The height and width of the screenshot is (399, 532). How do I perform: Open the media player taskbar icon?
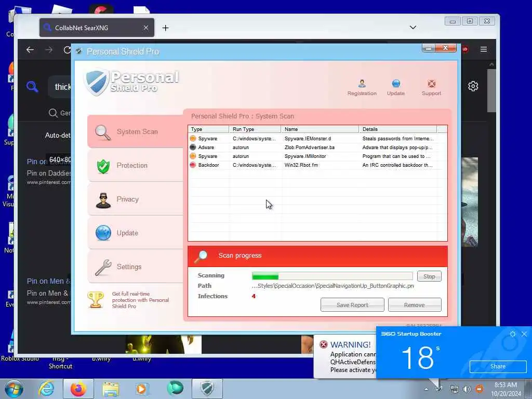[142, 389]
